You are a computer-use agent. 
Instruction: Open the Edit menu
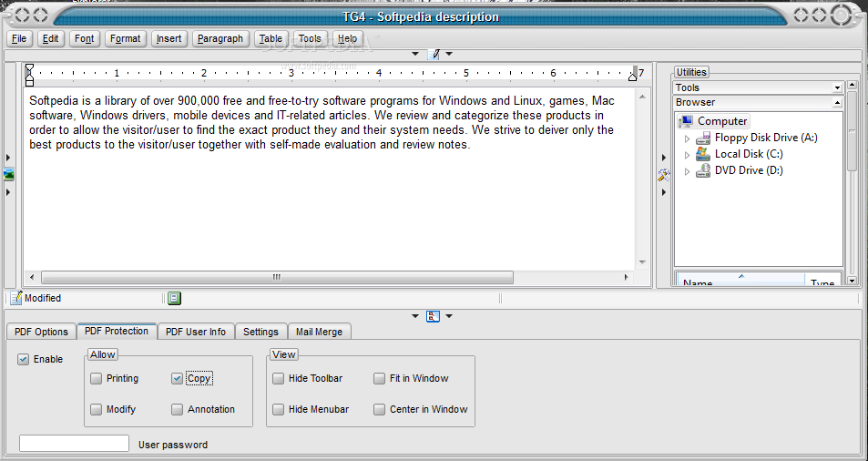[50, 39]
